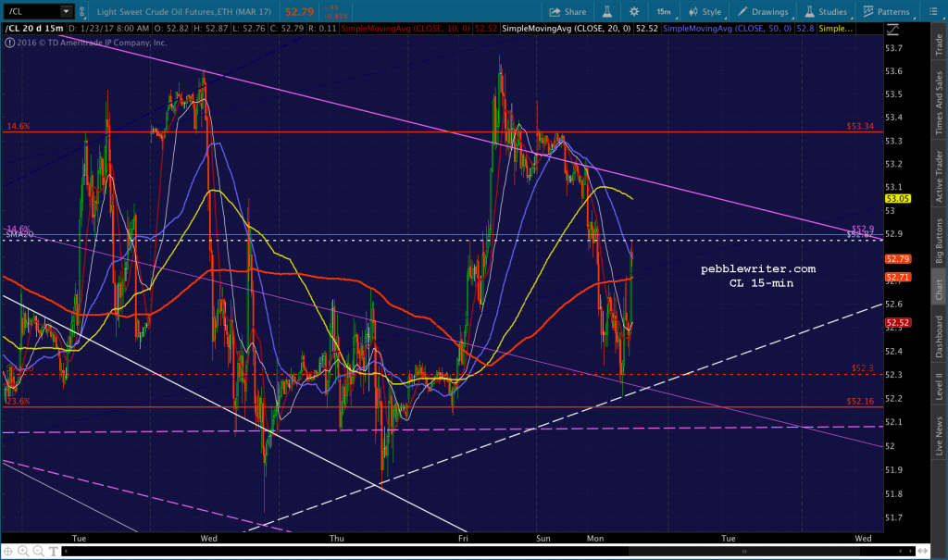The height and width of the screenshot is (560, 948).
Task: Open the Dashboard side tab
Action: tap(939, 336)
